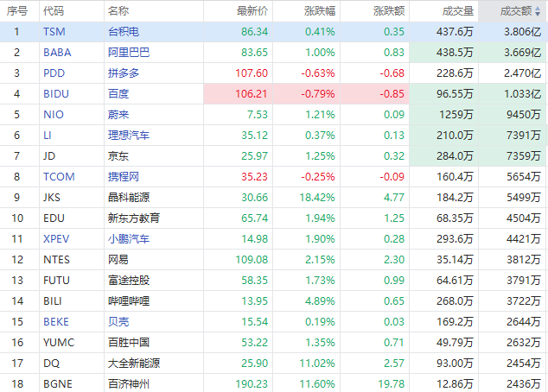Open the BEKE stock code link
548x392 pixels.
point(56,321)
